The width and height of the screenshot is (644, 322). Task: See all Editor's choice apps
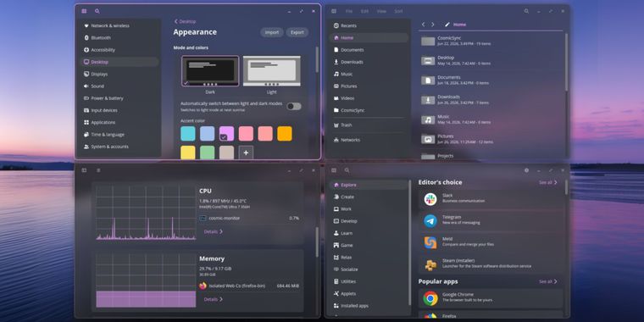click(x=548, y=182)
